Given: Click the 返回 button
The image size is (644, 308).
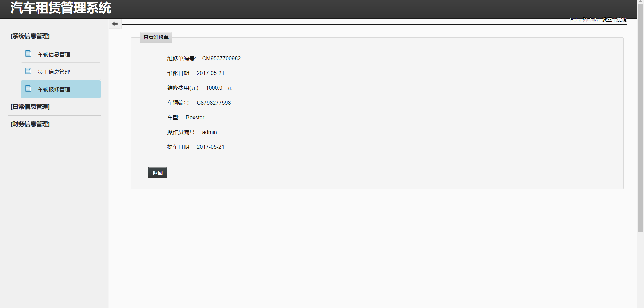Looking at the screenshot, I should point(158,173).
